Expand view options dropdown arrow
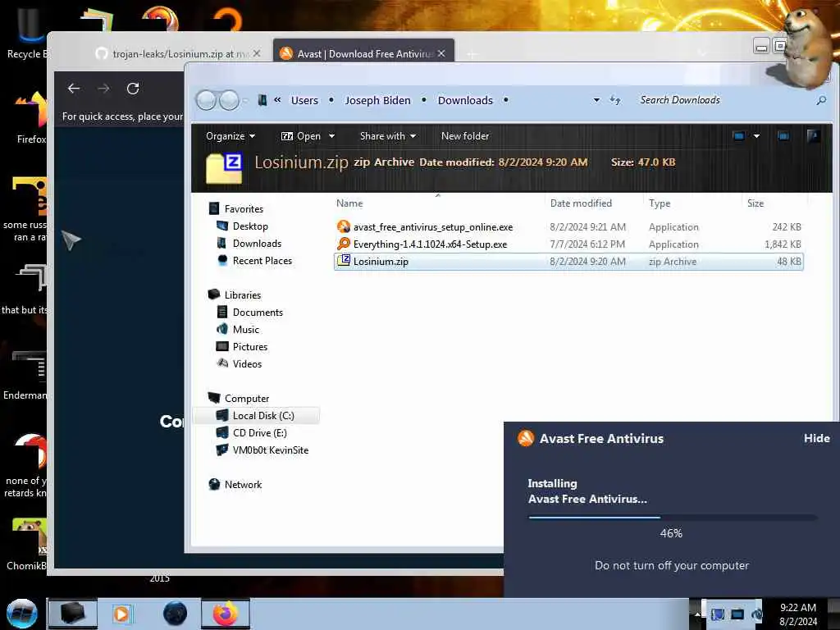Screen dimensions: 840x630 (756, 136)
